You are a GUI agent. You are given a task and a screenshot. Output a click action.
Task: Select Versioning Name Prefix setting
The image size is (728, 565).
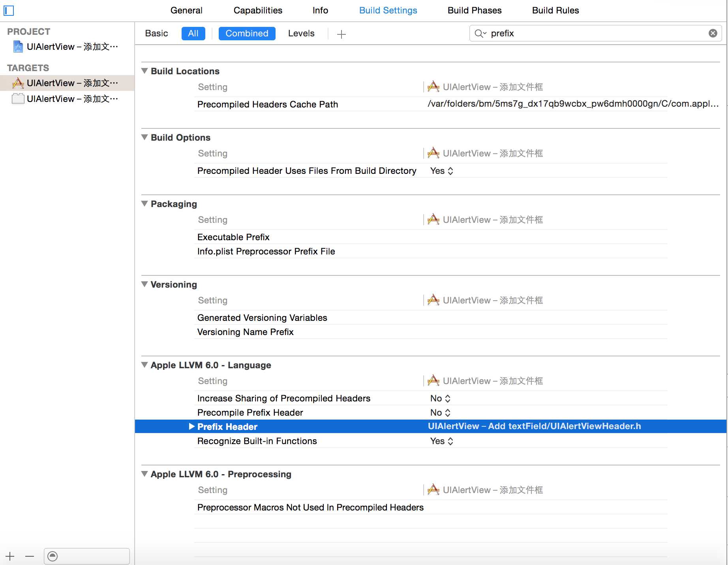click(245, 332)
